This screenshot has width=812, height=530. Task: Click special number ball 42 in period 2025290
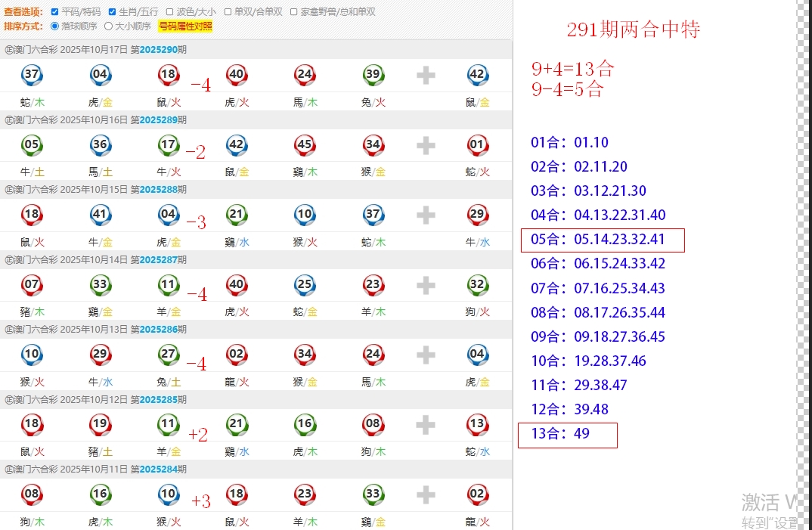pyautogui.click(x=477, y=75)
